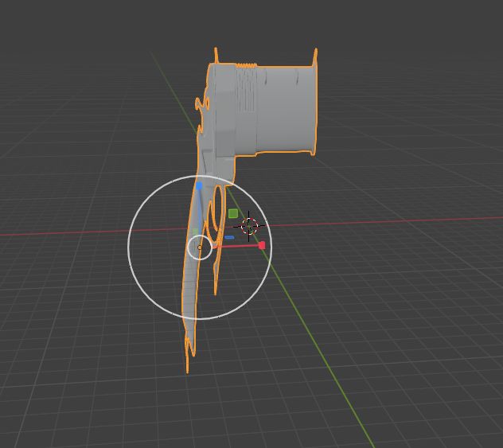
Task: Click the small white center circle of gizmo
Action: tap(200, 247)
